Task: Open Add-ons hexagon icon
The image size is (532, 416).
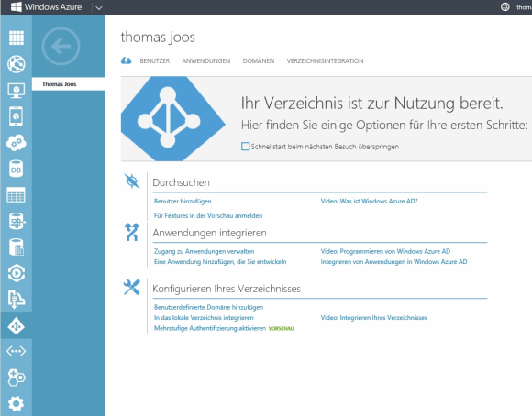Action: click(x=17, y=378)
